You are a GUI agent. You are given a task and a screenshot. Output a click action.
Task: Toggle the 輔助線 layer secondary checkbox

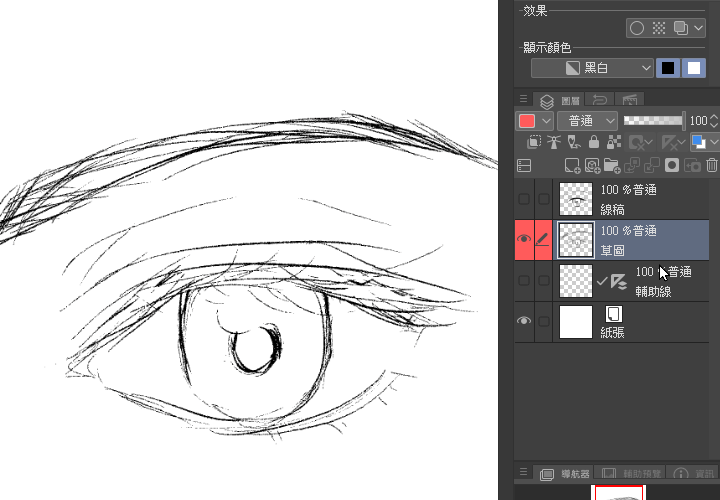pyautogui.click(x=544, y=280)
